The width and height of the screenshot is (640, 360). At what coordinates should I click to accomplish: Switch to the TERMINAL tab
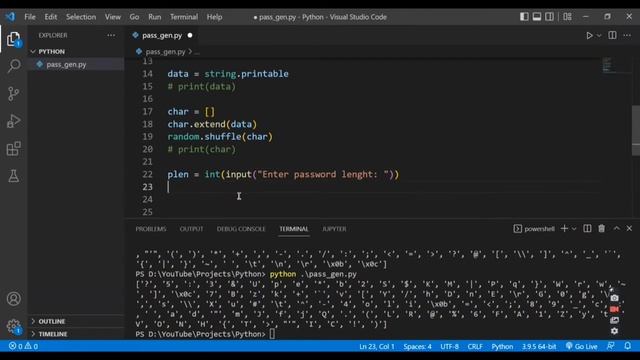(293, 229)
